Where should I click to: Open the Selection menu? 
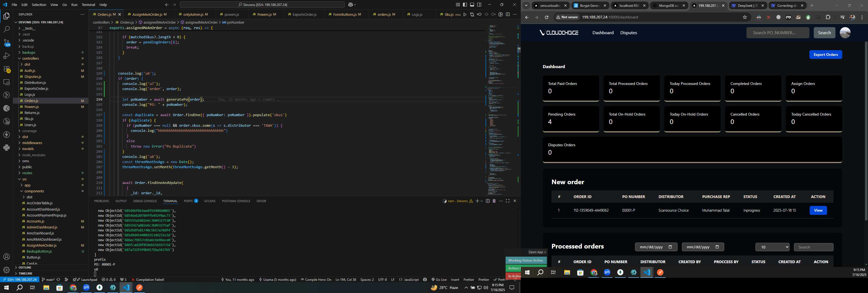39,5
